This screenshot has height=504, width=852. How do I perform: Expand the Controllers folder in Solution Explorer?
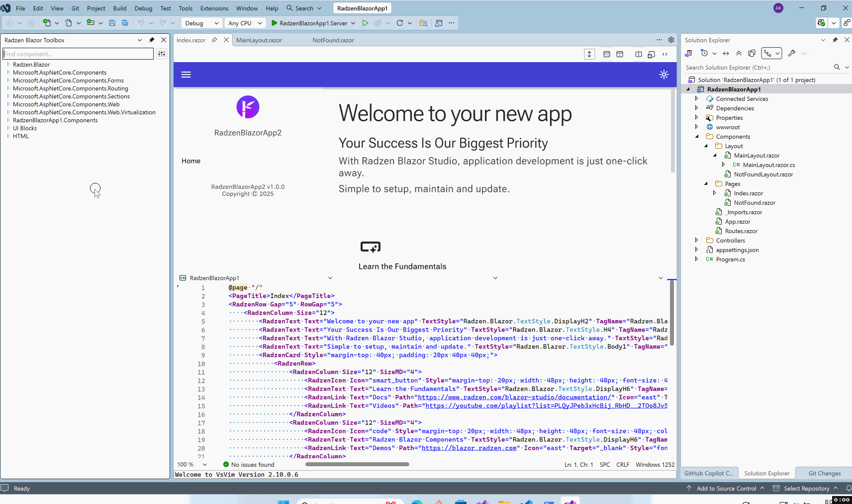[x=696, y=241]
